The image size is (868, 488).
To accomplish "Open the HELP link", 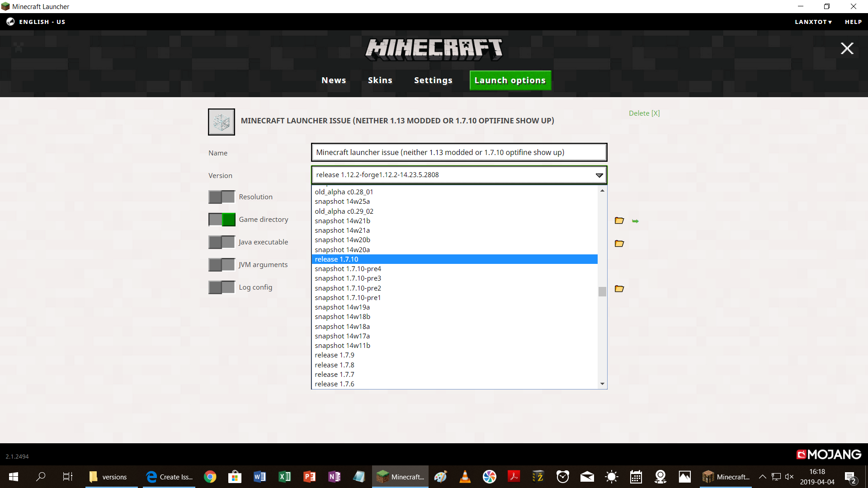I will pyautogui.click(x=853, y=22).
